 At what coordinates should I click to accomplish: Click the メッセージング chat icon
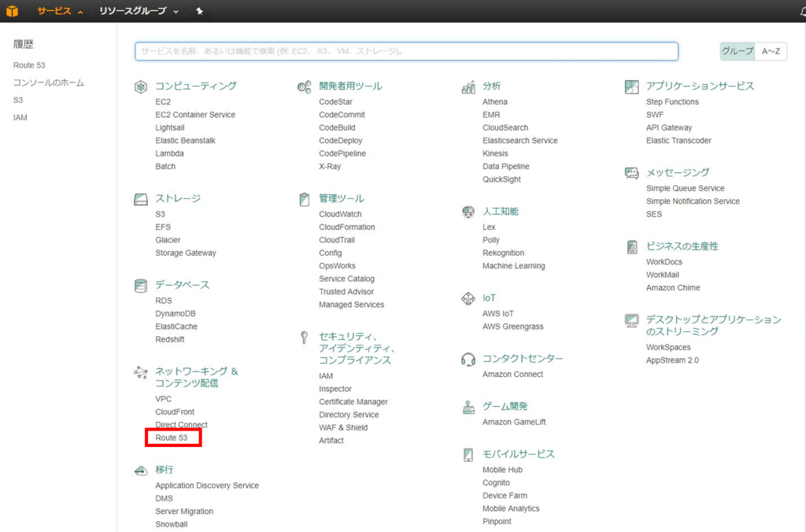[632, 172]
